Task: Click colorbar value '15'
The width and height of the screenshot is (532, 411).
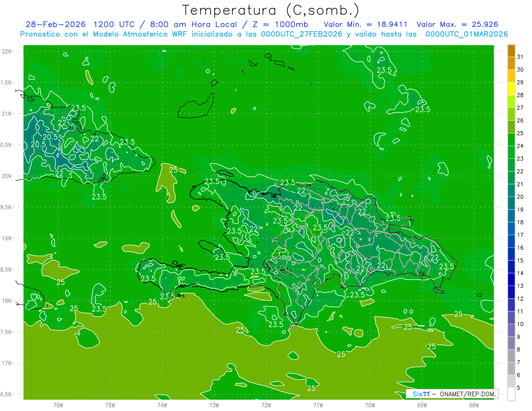Action: (520, 260)
